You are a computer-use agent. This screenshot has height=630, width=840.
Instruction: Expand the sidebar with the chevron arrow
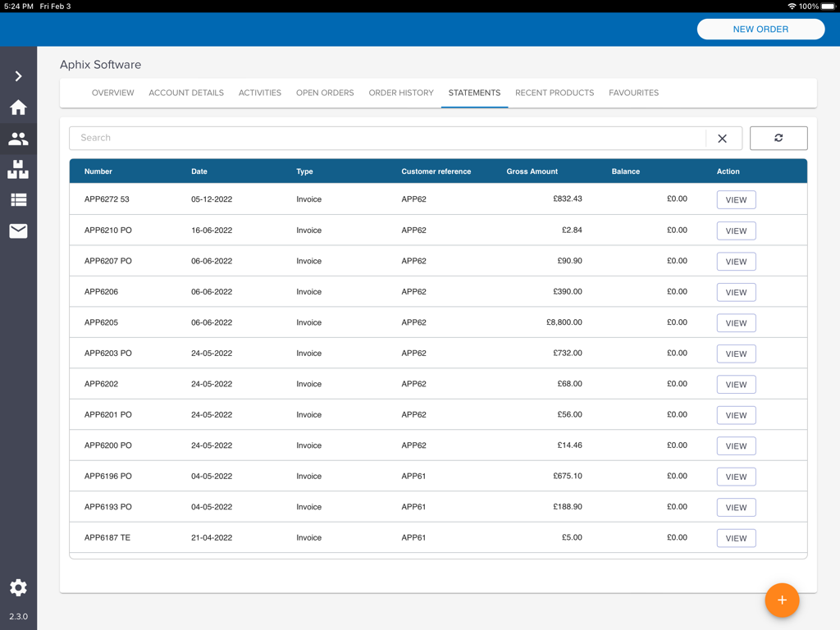pos(18,75)
